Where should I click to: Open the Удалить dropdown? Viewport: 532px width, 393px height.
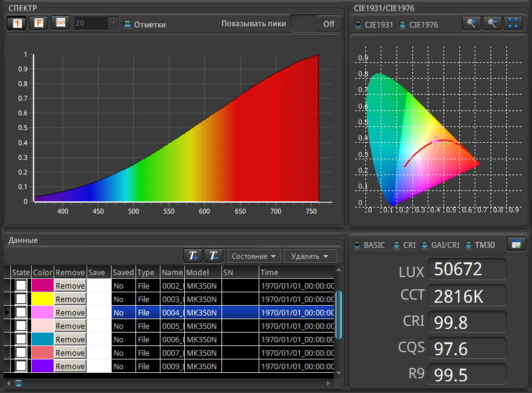click(310, 256)
